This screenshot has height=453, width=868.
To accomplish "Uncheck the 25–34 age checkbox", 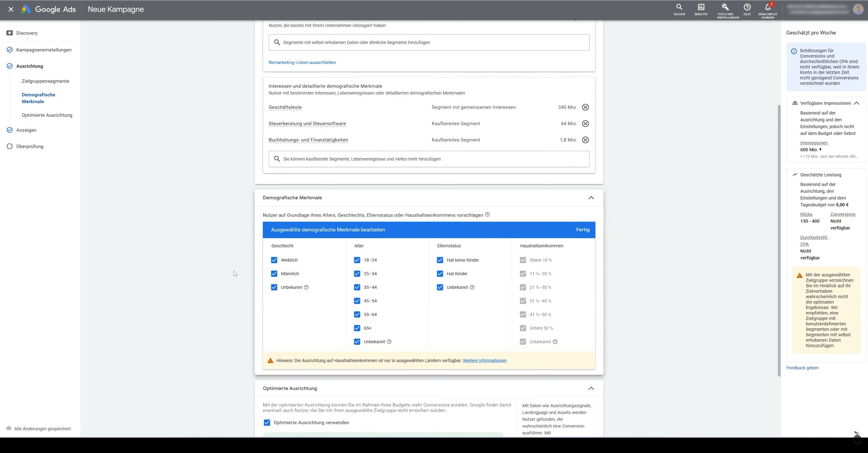I will click(x=357, y=274).
